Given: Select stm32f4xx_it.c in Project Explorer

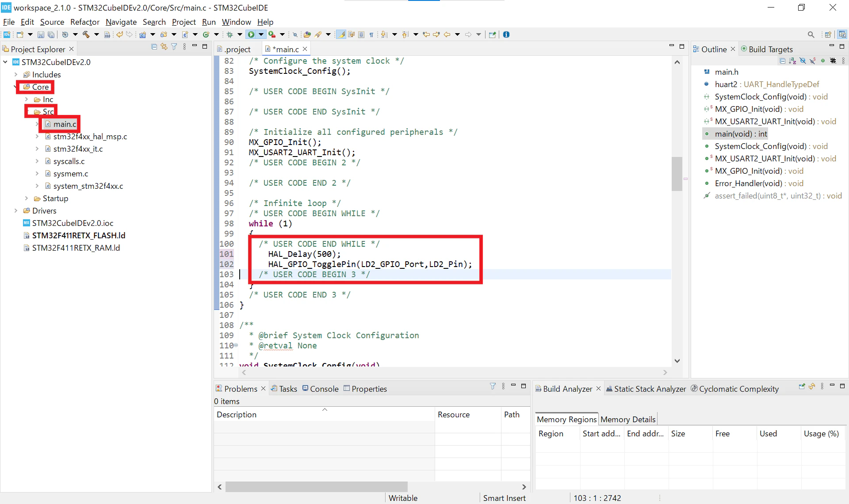Looking at the screenshot, I should [x=78, y=149].
